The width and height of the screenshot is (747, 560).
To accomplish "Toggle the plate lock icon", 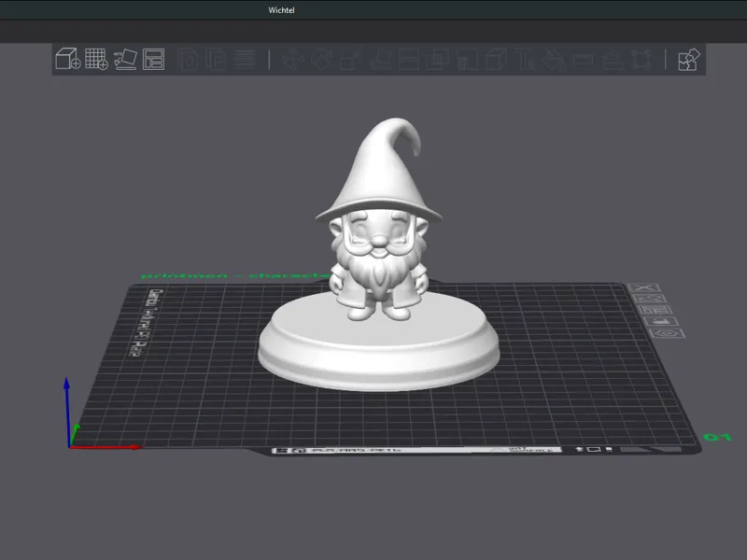I will [660, 321].
